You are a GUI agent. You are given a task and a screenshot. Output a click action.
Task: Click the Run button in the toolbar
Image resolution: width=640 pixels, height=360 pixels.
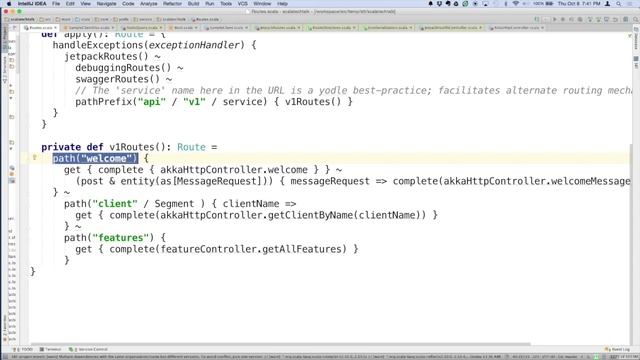(x=554, y=19)
